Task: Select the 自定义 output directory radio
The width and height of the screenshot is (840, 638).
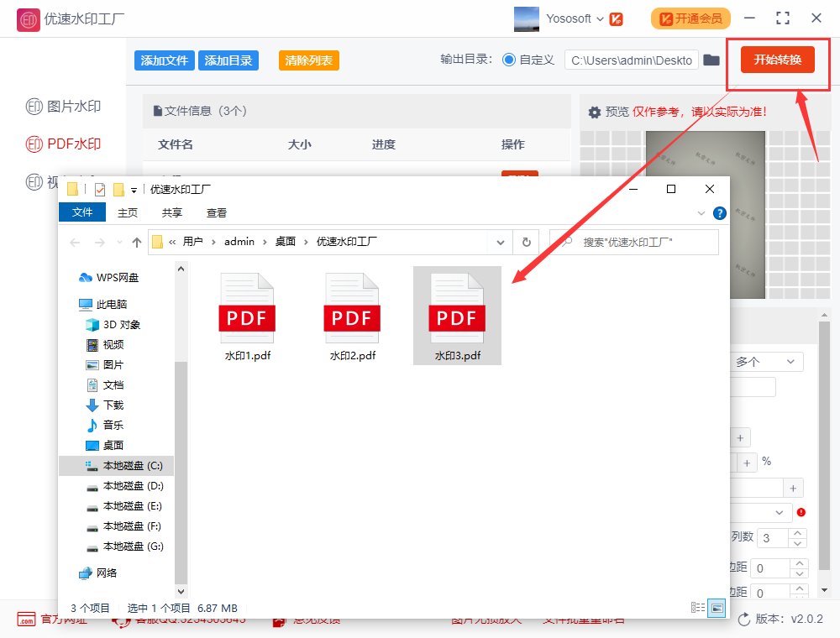Action: [511, 60]
